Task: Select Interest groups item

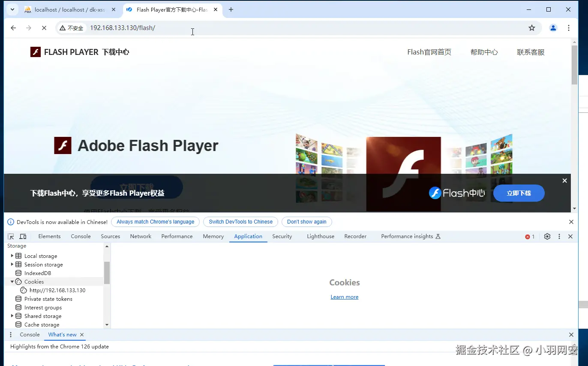Action: point(43,307)
